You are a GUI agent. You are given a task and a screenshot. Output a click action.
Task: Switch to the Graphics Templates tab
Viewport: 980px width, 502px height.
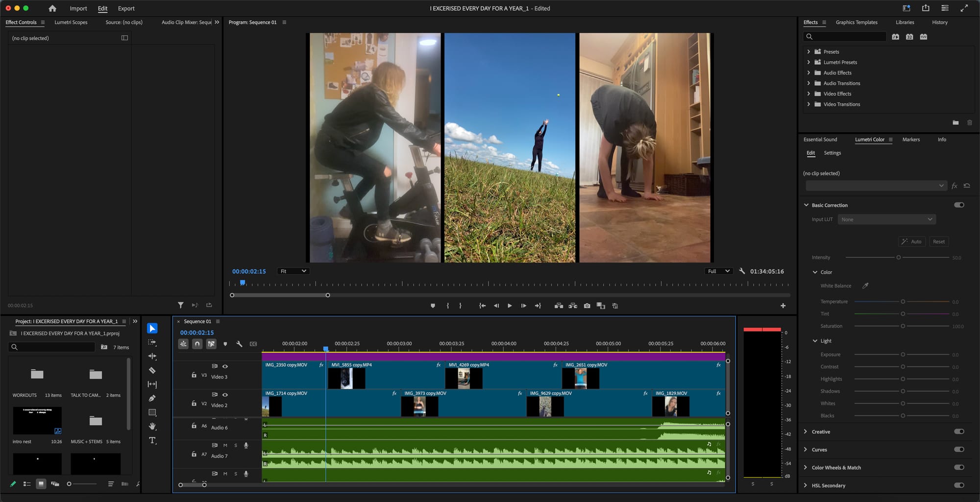[x=857, y=22]
